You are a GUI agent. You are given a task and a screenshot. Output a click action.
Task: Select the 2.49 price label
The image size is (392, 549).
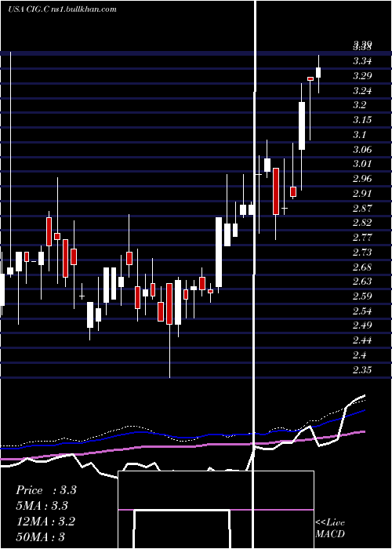pos(362,325)
